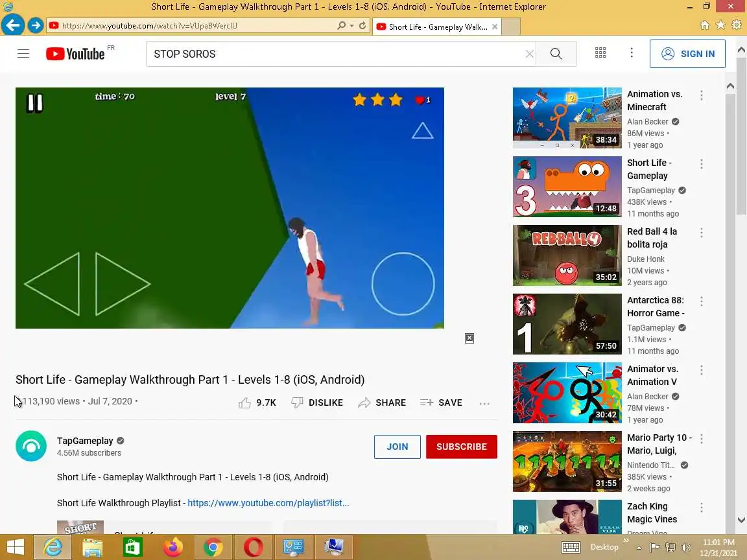Viewport: 747px width, 560px height.
Task: Clear the search box with the X
Action: click(529, 54)
